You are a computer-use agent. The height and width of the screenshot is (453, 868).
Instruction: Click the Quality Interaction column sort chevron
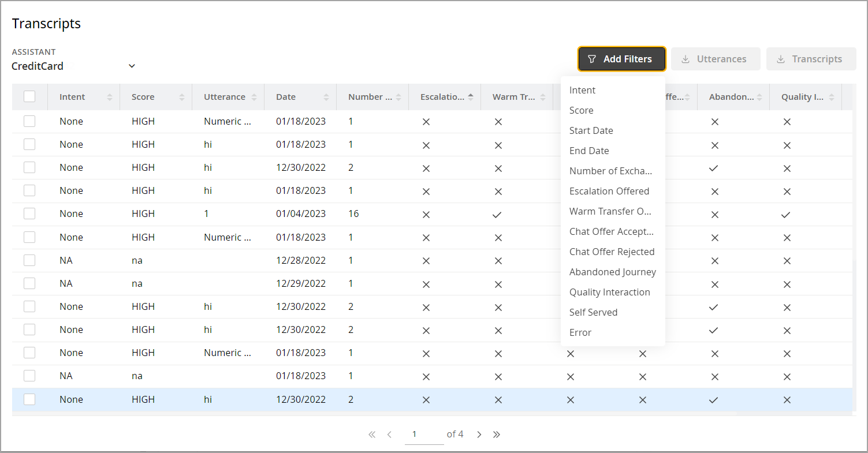coord(832,96)
